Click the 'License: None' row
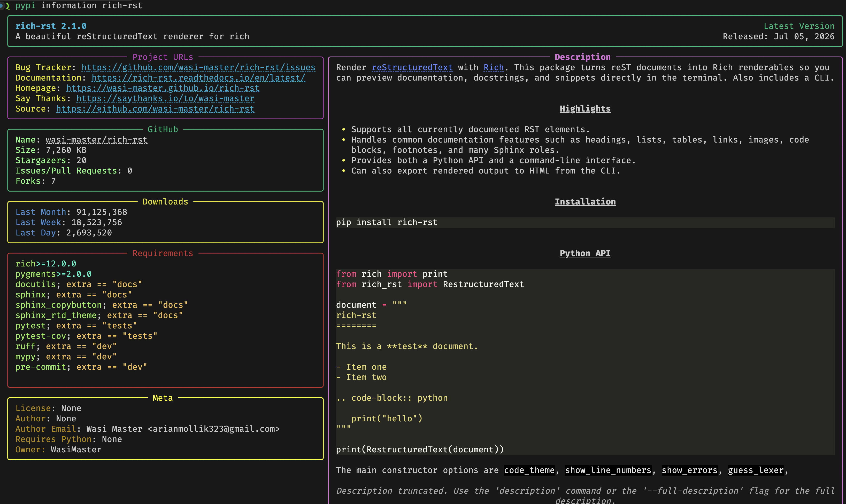846x504 pixels. point(48,408)
